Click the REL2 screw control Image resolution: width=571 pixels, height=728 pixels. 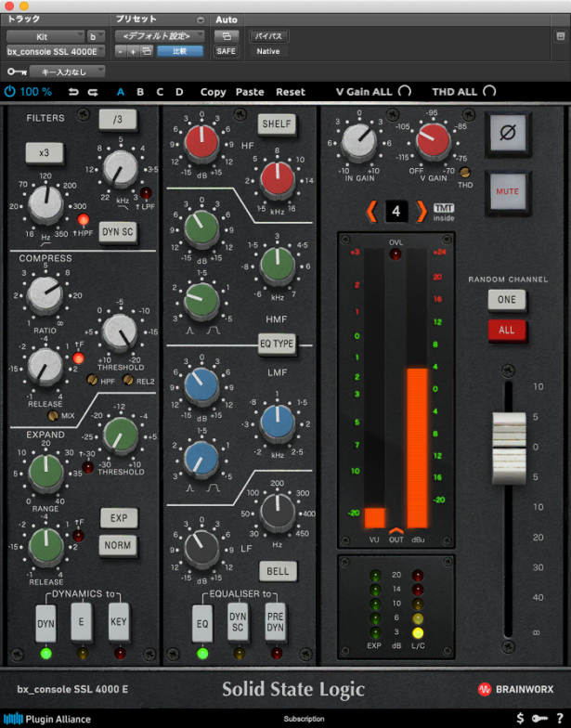click(128, 381)
